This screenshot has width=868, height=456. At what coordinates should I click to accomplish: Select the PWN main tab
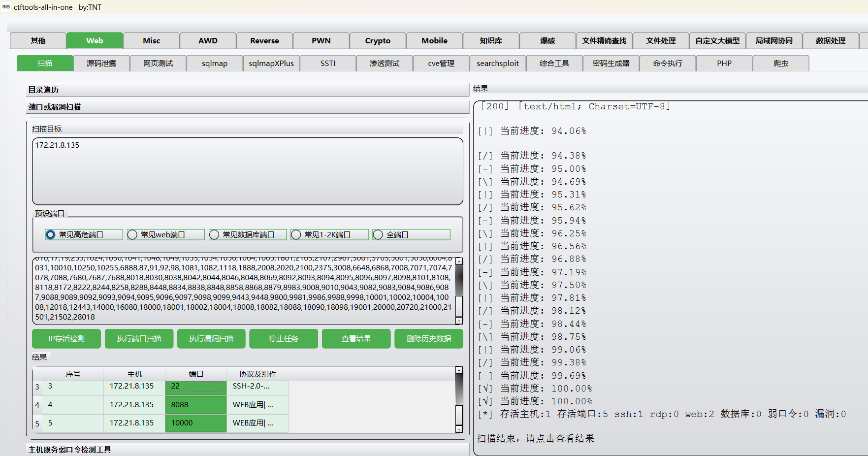321,40
